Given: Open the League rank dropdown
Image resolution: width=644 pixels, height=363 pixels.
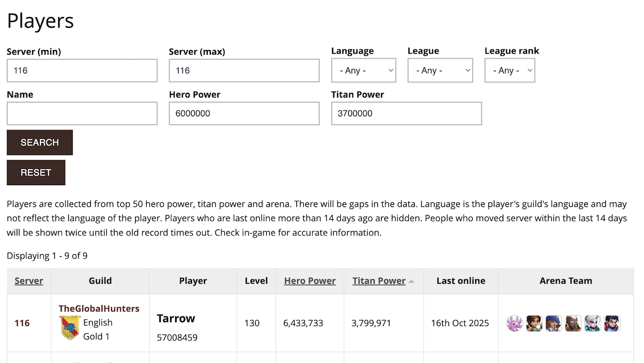Looking at the screenshot, I should [509, 71].
